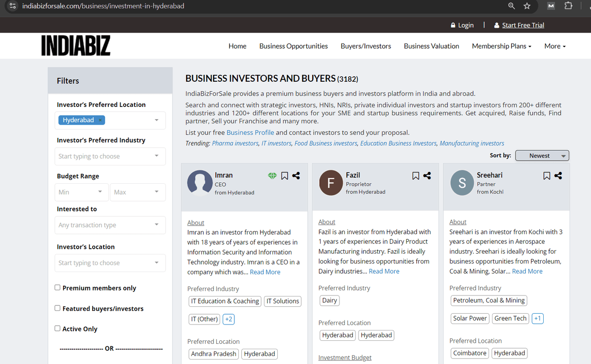This screenshot has width=591, height=364.
Task: Enable Premium members only checkbox
Action: tap(58, 288)
